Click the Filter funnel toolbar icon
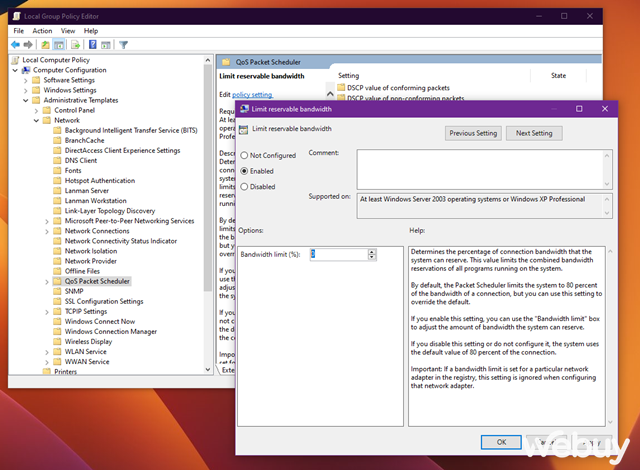 [123, 45]
